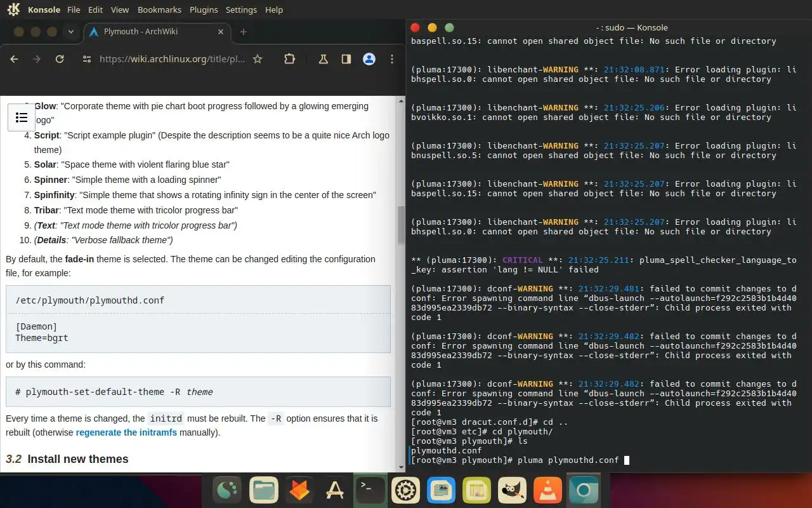Image resolution: width=812 pixels, height=508 pixels.
Task: Click the Konsole application name in menu bar
Action: coord(44,10)
